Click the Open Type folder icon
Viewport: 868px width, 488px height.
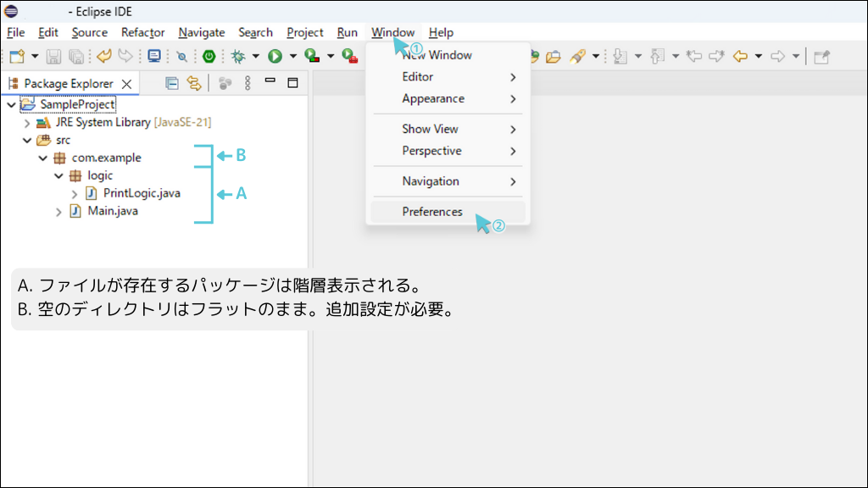point(553,57)
